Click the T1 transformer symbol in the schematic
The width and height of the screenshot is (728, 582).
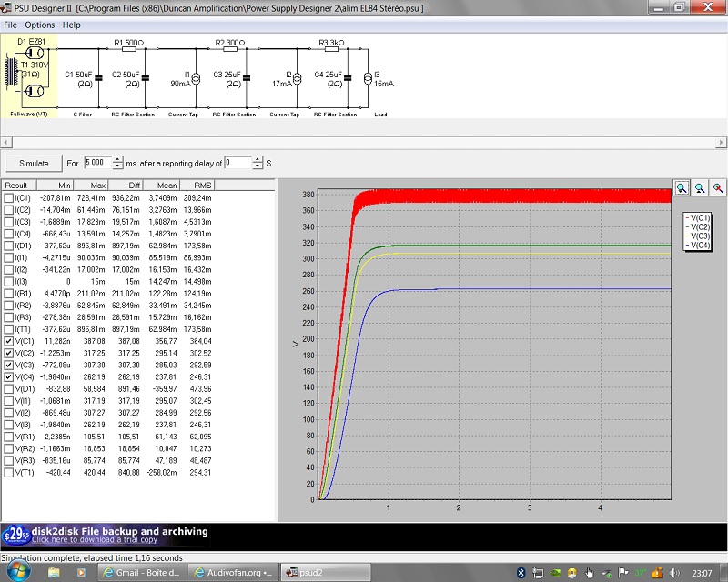click(x=10, y=72)
